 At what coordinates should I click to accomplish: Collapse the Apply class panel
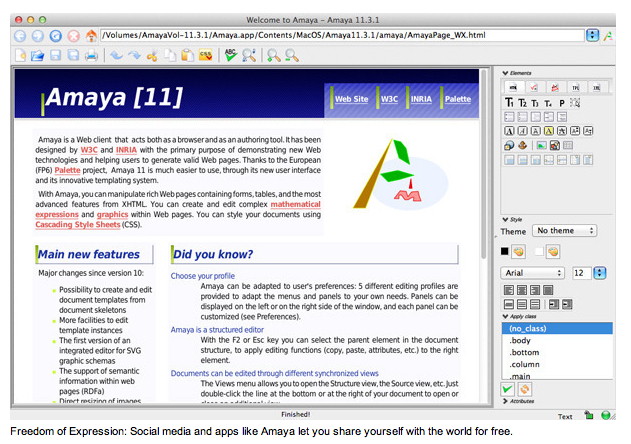(x=505, y=316)
